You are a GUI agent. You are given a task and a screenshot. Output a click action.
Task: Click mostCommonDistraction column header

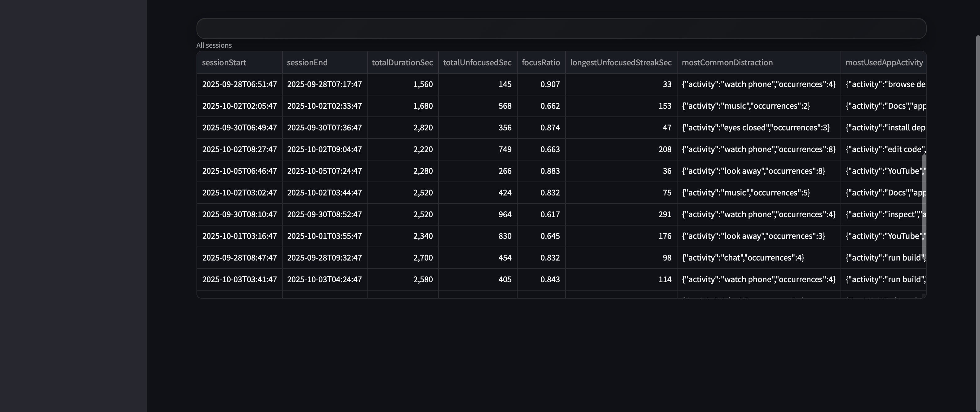coord(727,63)
